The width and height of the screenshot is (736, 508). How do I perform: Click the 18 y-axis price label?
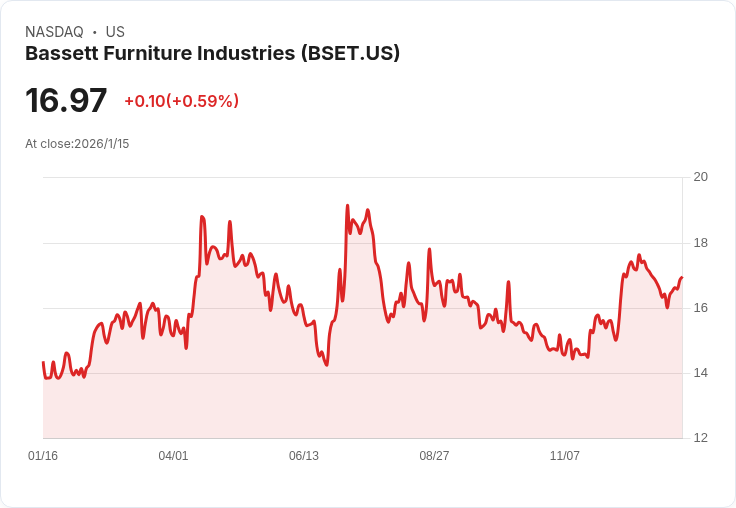[701, 243]
